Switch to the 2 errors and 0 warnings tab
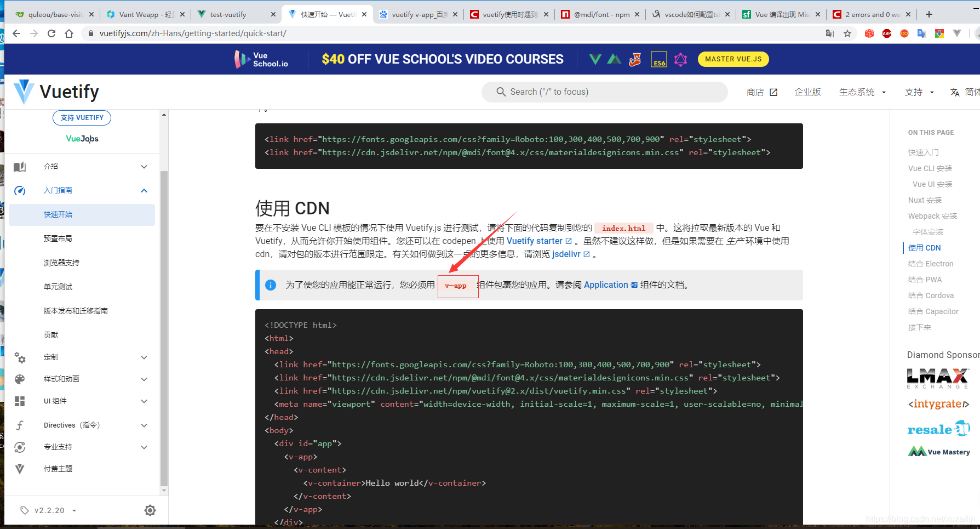This screenshot has width=980, height=529. 871,14
